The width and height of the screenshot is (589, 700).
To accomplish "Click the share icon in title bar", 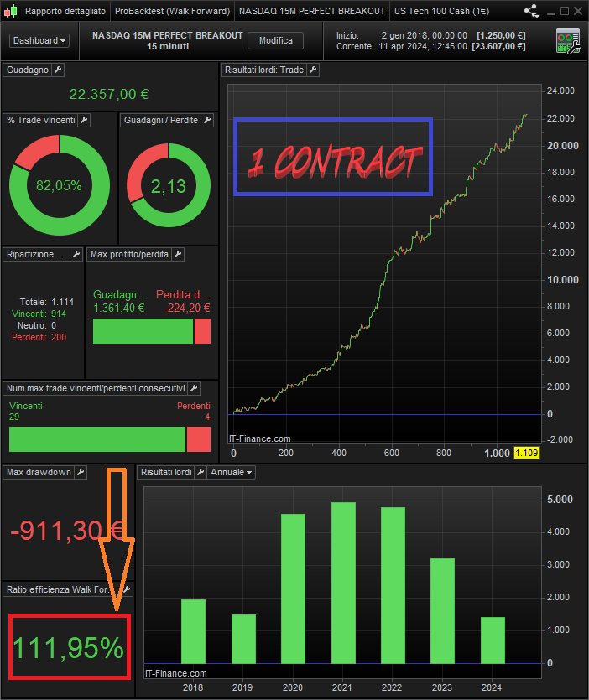I will coord(531,11).
